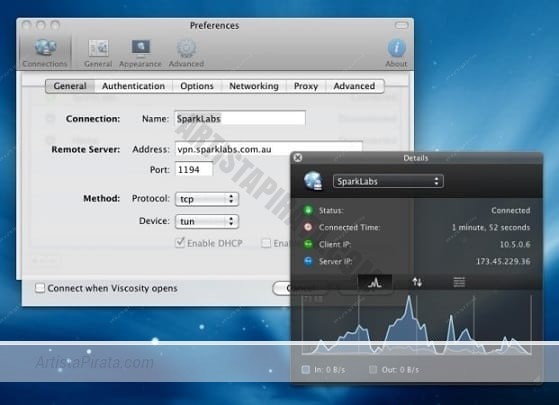Toggle the Out traffic checkbox
Image resolution: width=559 pixels, height=405 pixels.
pos(373,369)
